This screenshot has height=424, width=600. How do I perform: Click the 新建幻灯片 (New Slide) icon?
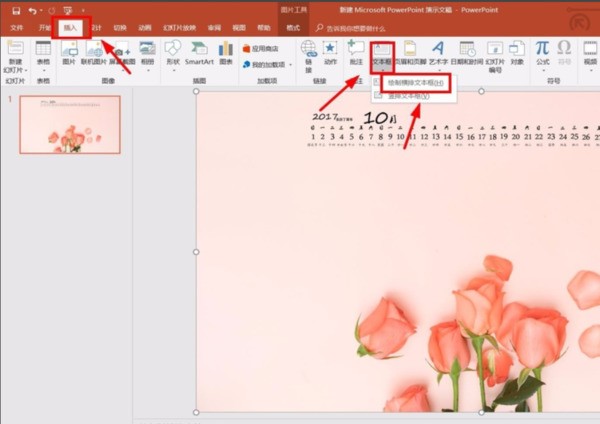15,48
